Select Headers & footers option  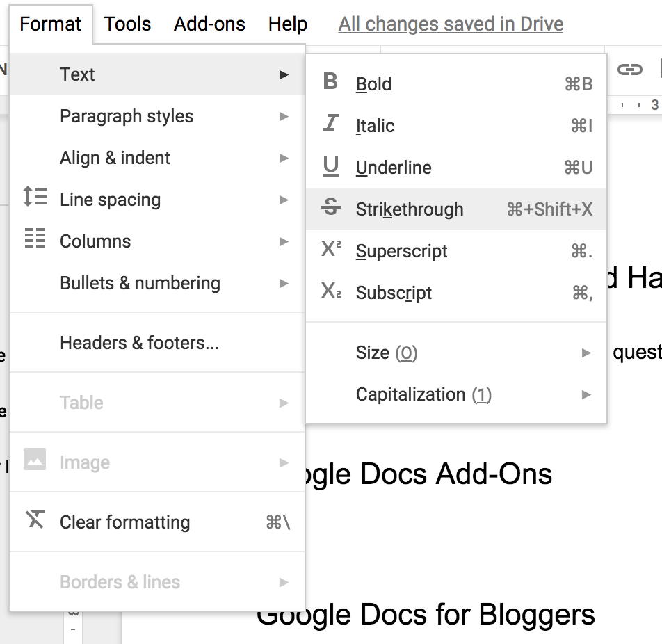[139, 343]
